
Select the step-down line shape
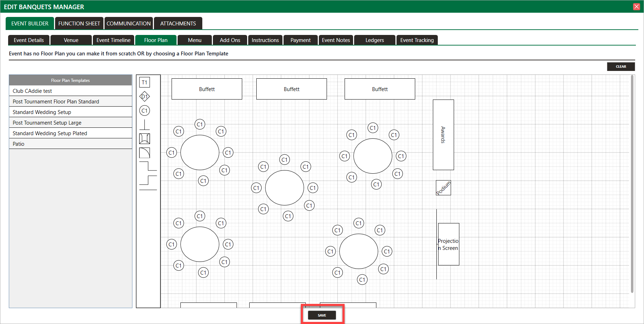click(x=148, y=166)
